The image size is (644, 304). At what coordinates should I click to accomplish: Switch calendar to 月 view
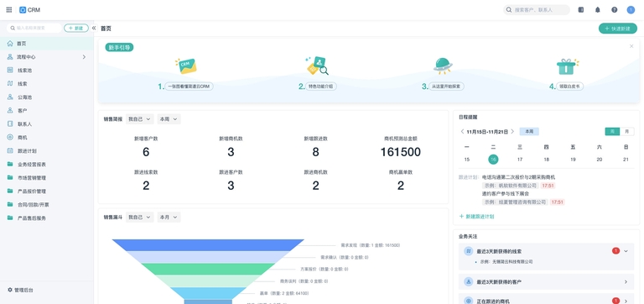(x=626, y=131)
